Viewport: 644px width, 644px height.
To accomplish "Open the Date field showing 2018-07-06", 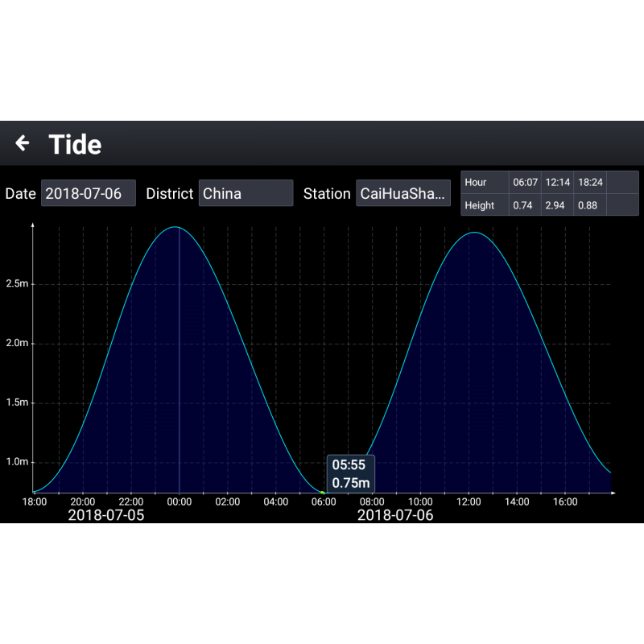I will tap(89, 193).
